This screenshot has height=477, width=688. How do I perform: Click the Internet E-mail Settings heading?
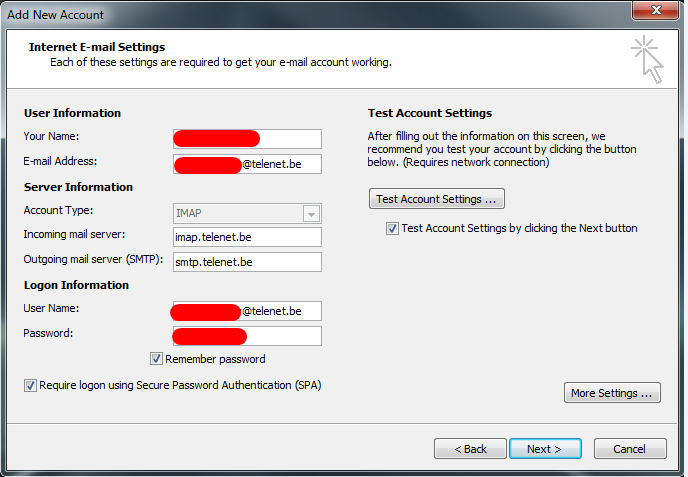pos(97,47)
